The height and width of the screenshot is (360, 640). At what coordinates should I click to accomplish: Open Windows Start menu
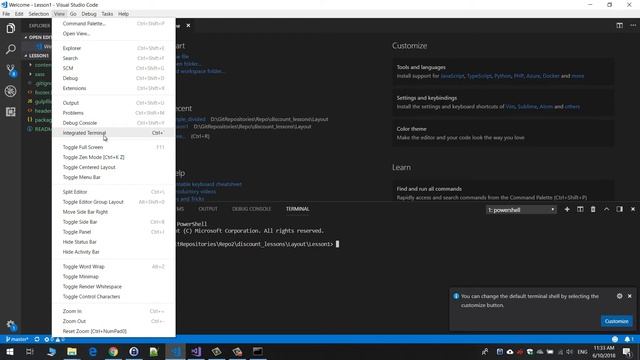coord(10,352)
